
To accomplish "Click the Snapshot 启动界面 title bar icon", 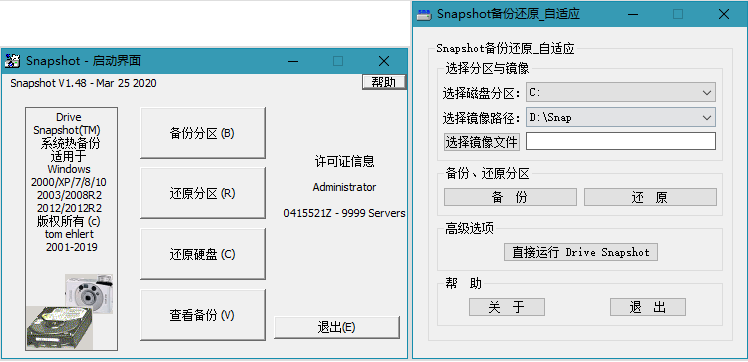I will (x=12, y=61).
